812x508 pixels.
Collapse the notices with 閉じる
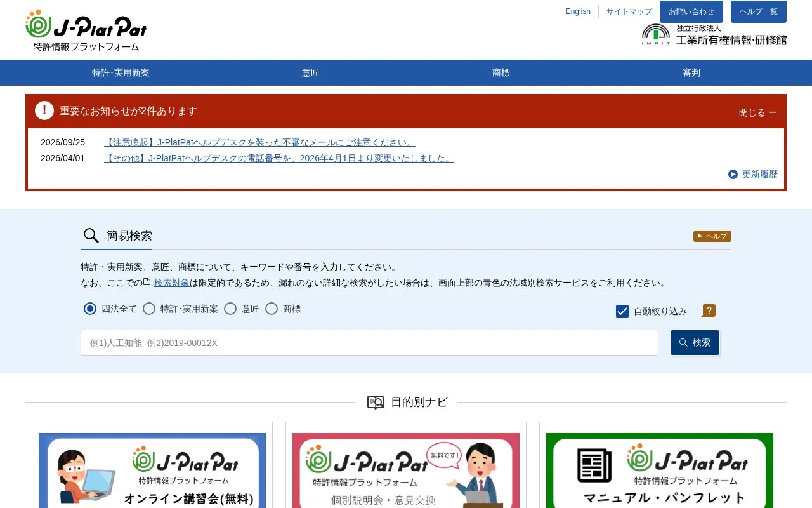[757, 112]
